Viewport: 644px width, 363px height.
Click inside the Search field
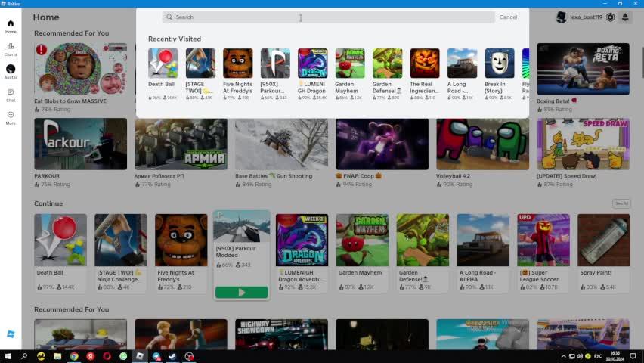(329, 17)
